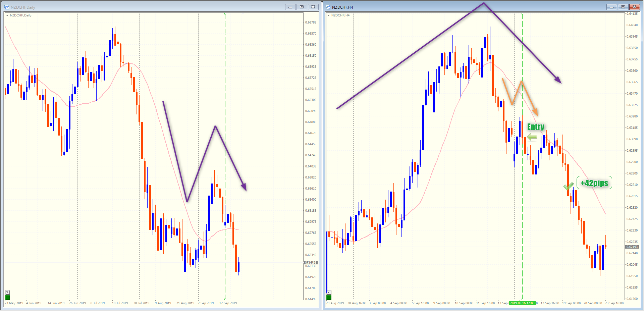
Task: Select the +42pips profit label
Action: pyautogui.click(x=594, y=183)
